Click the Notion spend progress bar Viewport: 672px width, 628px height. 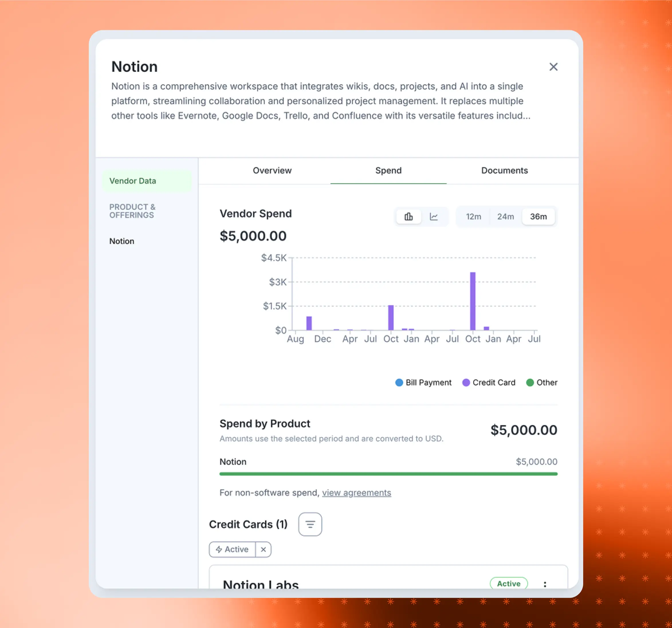[x=388, y=474]
